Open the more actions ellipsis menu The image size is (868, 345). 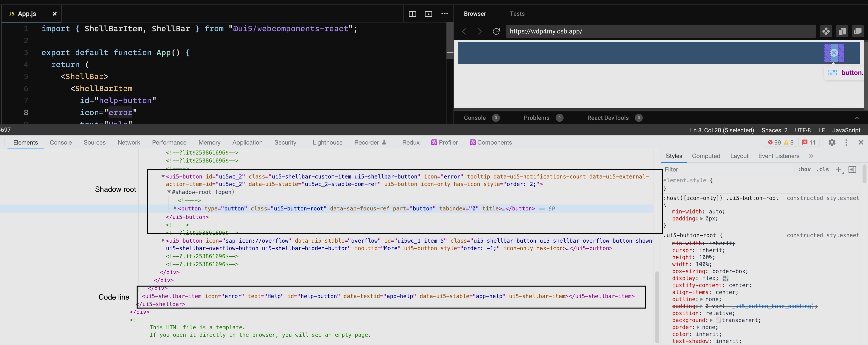(444, 14)
